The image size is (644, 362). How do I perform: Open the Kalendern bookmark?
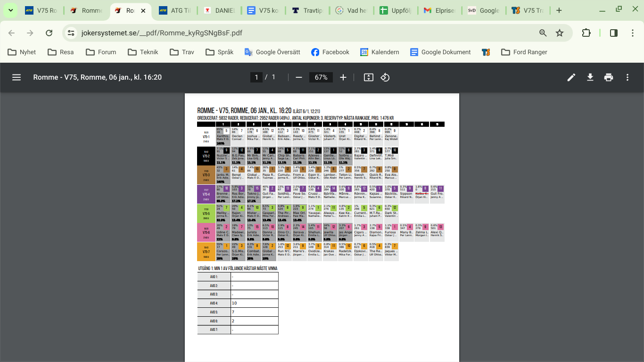380,52
